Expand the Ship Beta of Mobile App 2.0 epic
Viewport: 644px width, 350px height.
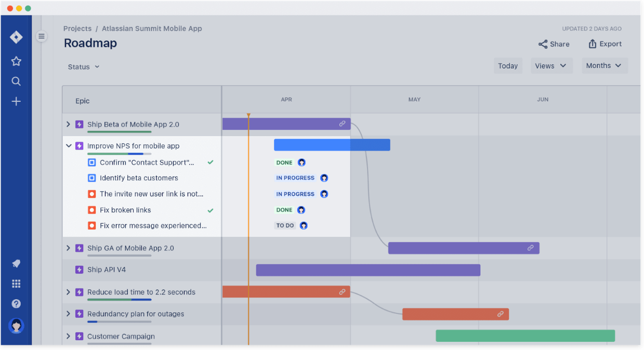pos(68,124)
